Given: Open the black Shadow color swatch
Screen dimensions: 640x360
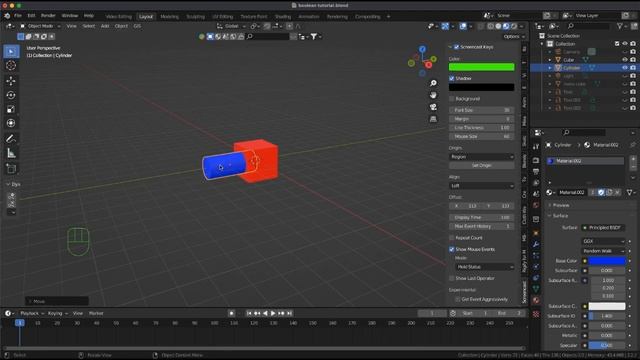Looking at the screenshot, I should (x=482, y=87).
